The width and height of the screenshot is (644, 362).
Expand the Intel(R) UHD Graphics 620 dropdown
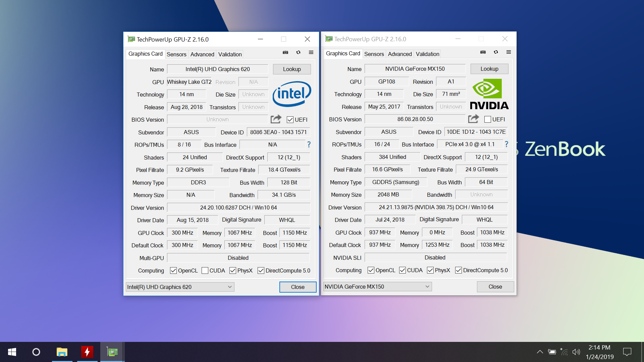(x=180, y=287)
